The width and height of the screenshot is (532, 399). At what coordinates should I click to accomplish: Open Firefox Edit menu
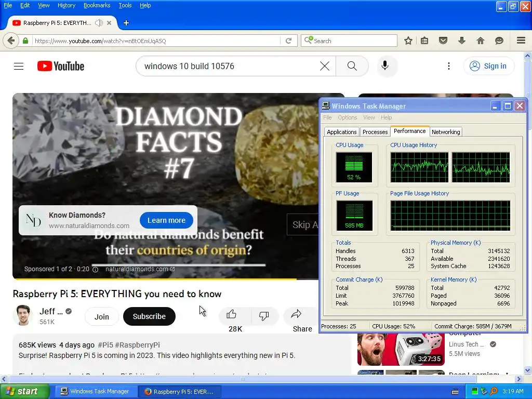25,5
